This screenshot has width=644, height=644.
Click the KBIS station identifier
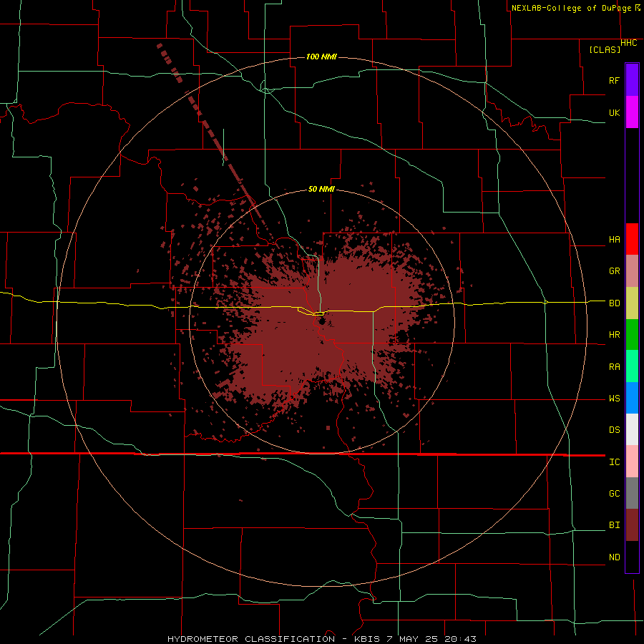point(366,639)
